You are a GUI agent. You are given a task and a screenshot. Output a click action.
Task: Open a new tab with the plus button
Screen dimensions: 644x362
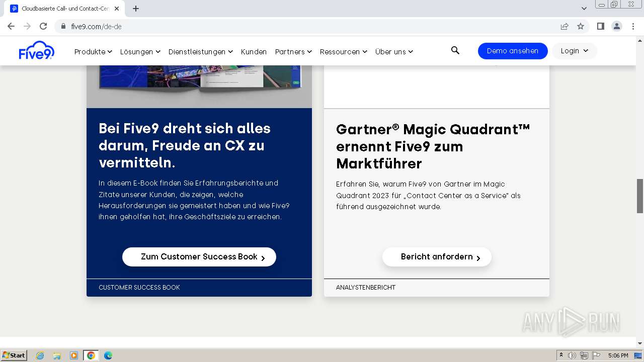point(136,9)
